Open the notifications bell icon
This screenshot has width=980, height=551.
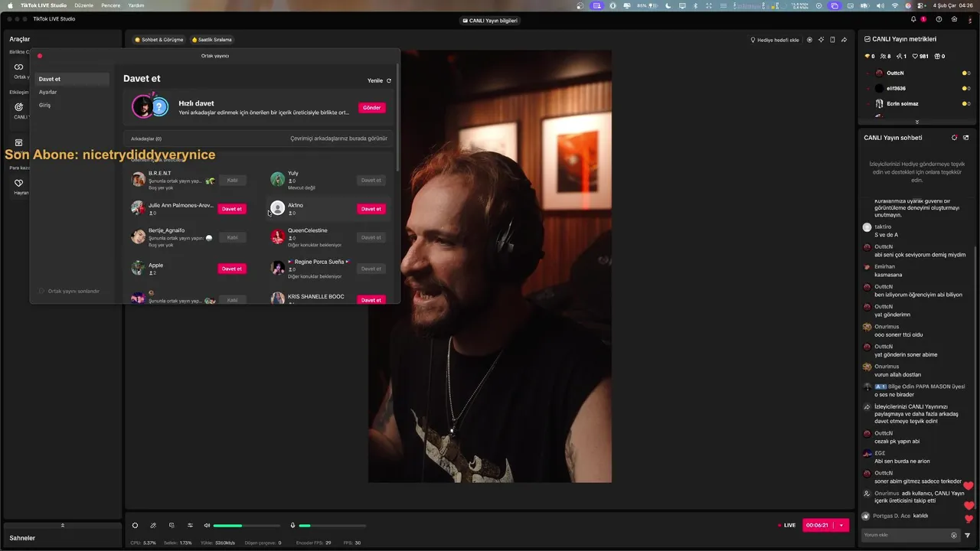pos(913,19)
